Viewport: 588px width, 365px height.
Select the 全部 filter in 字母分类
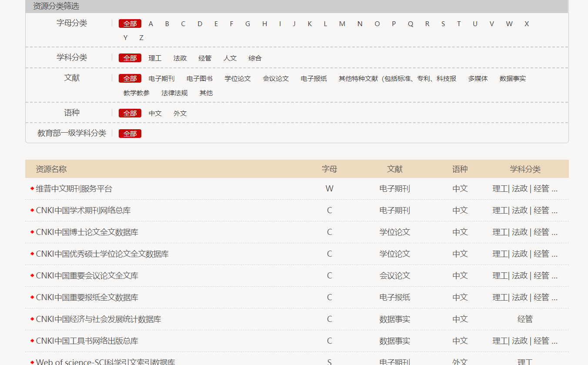click(130, 23)
